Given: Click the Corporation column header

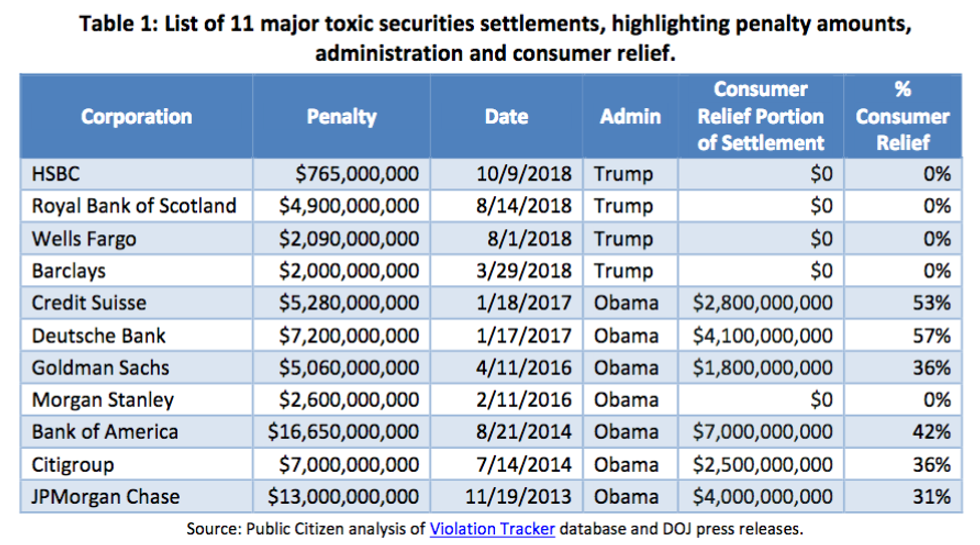Looking at the screenshot, I should point(136,117).
